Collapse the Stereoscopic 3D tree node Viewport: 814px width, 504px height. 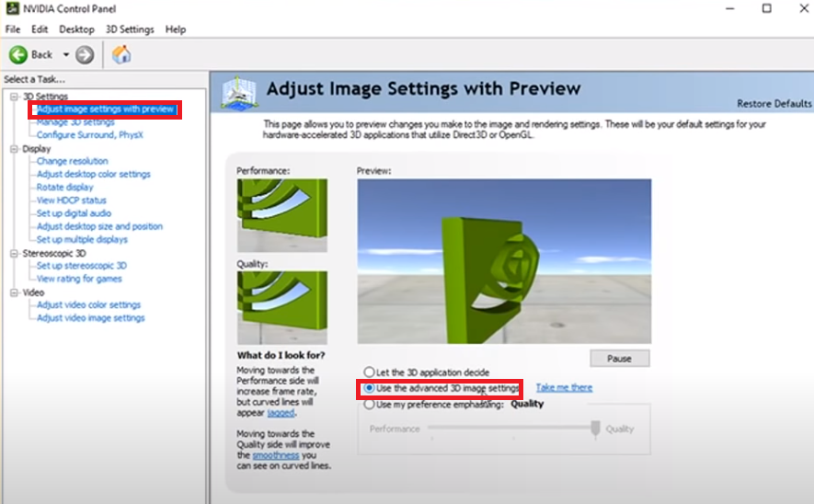coord(14,253)
